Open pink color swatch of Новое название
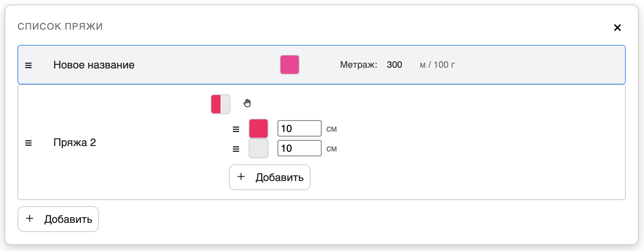 click(290, 65)
